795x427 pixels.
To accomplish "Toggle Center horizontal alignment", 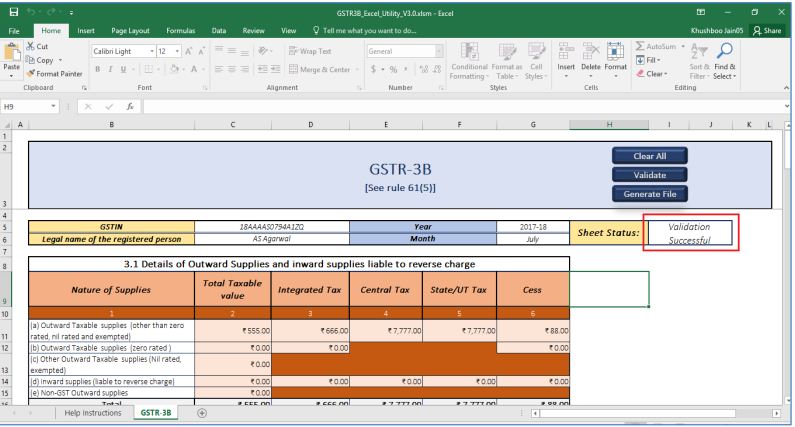I will click(232, 69).
